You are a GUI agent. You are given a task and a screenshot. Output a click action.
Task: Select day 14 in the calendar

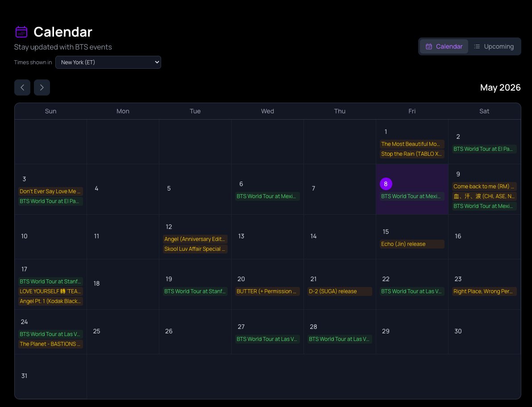tap(313, 237)
